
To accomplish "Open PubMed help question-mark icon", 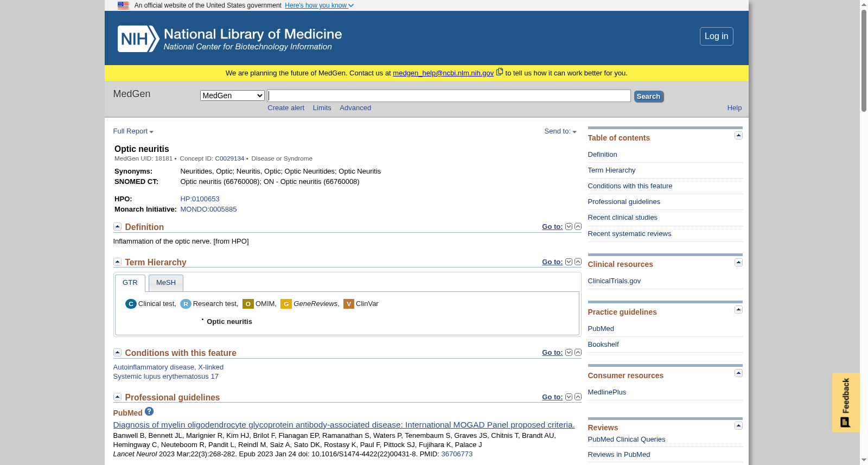I will 149,411.
